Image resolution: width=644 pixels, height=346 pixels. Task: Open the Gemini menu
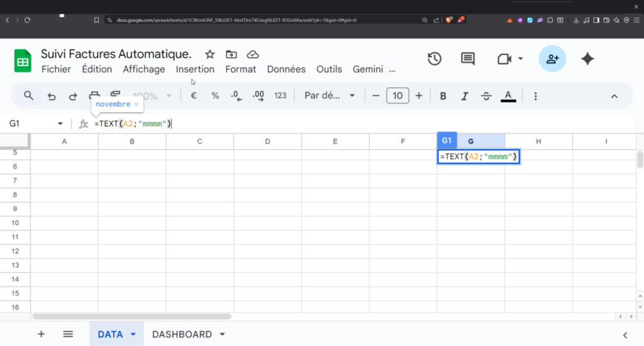tap(368, 69)
